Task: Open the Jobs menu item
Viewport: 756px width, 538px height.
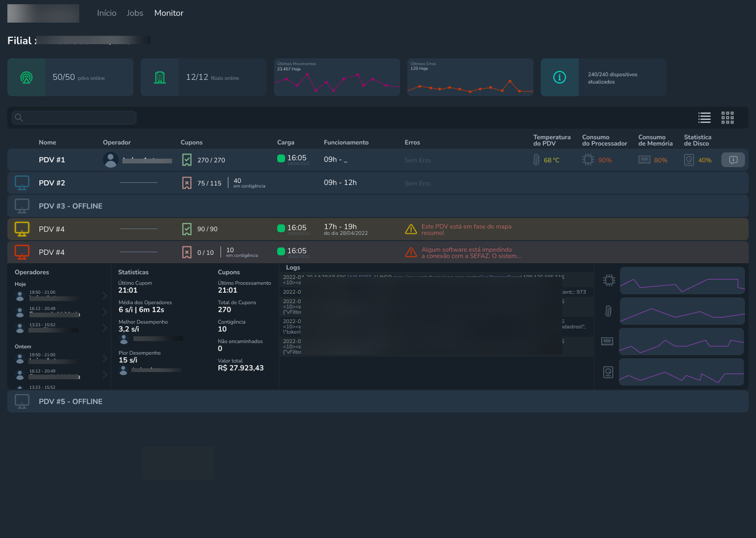Action: click(x=135, y=13)
